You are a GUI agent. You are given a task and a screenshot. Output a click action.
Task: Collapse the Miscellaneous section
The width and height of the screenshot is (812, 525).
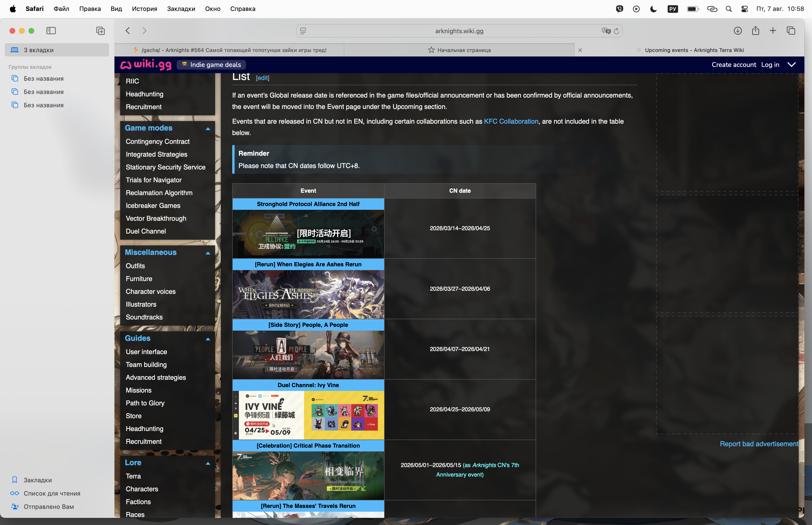coord(208,253)
